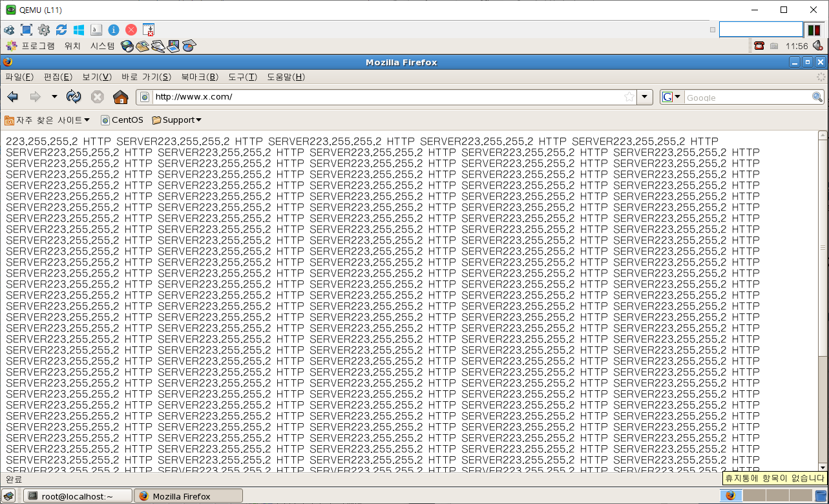
Task: Click the Firefox logo in the title bar
Action: [8, 62]
